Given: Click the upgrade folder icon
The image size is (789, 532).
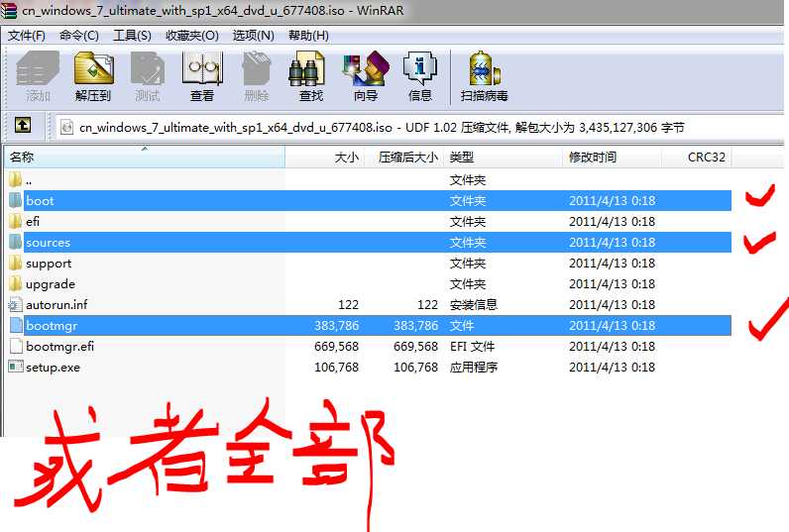Looking at the screenshot, I should coord(16,283).
